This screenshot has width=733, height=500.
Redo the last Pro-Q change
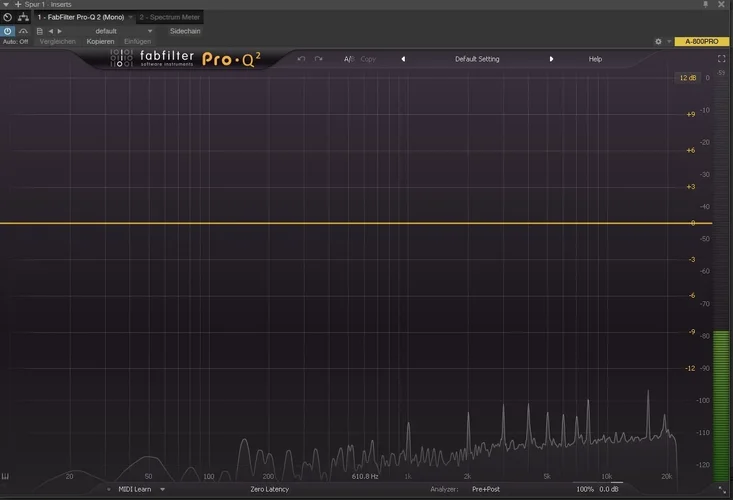318,59
